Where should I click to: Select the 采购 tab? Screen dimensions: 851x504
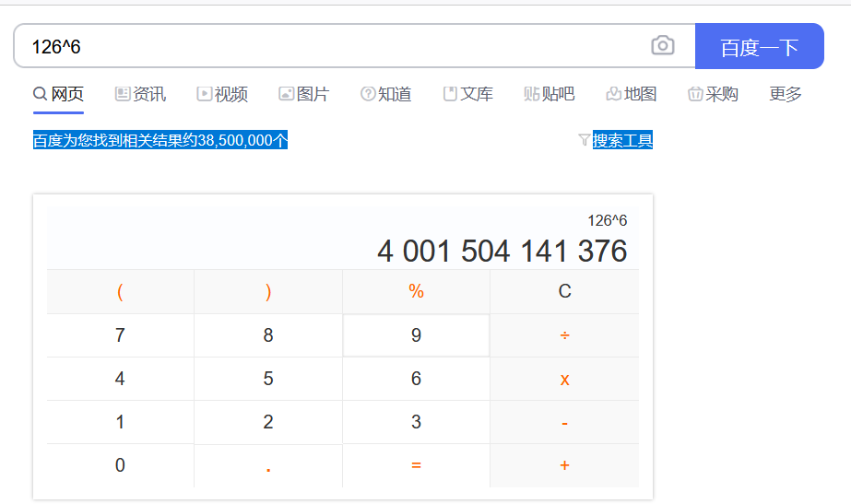point(713,94)
